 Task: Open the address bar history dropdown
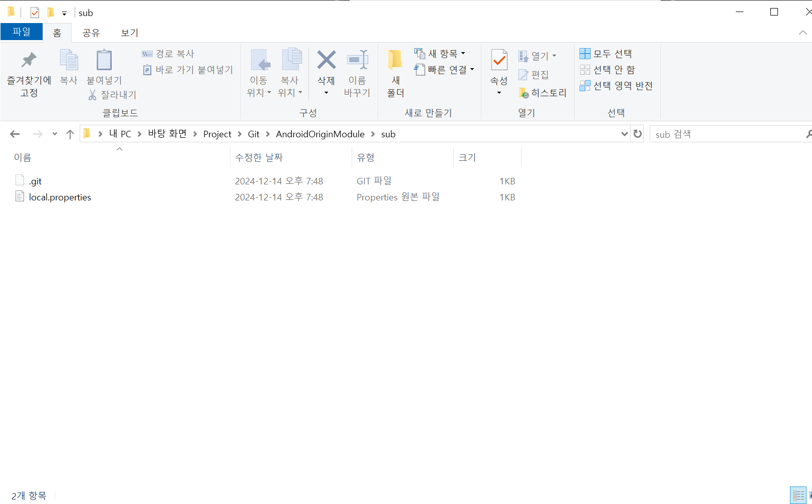coord(624,134)
